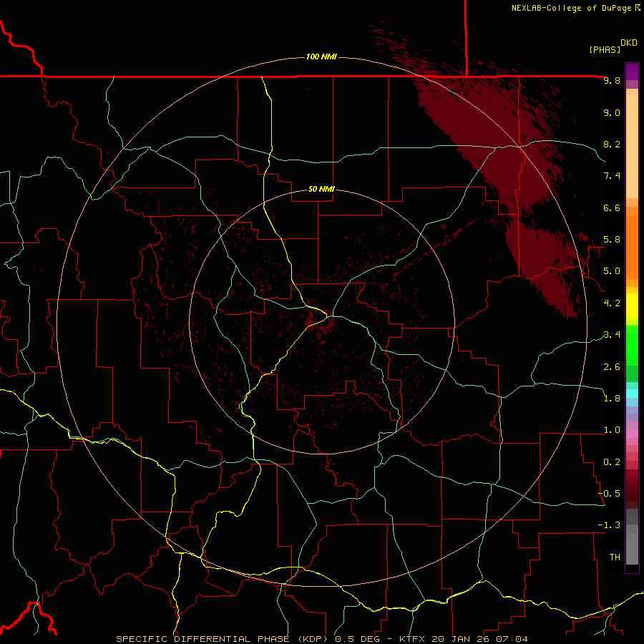Click the cyan segment of color bar
644x644 pixels.
[632, 394]
